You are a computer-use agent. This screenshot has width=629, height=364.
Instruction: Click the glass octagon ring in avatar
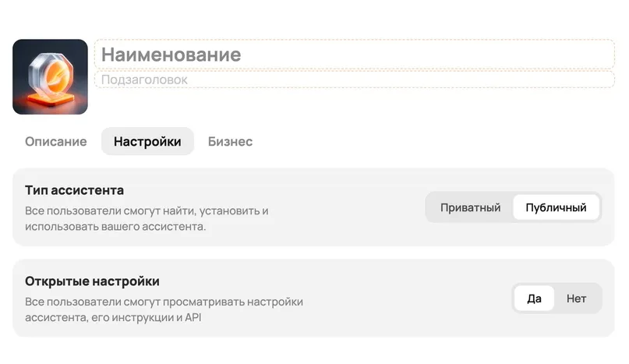point(51,73)
